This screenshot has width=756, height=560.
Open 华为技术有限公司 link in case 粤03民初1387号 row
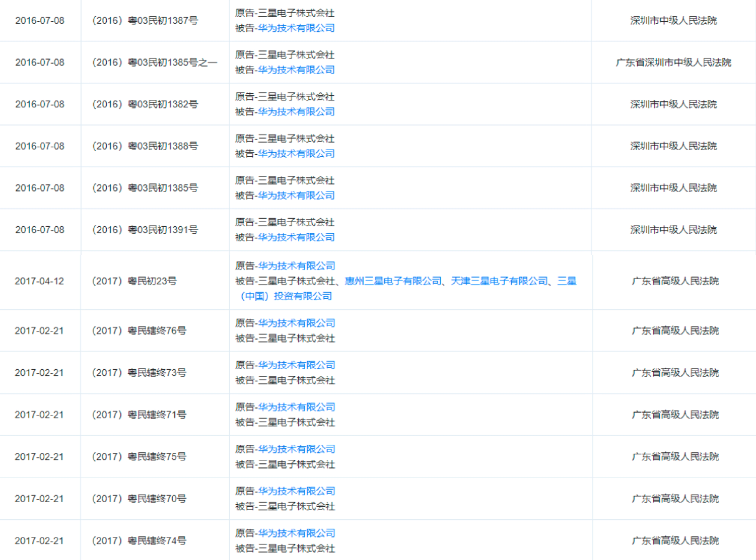[x=296, y=28]
